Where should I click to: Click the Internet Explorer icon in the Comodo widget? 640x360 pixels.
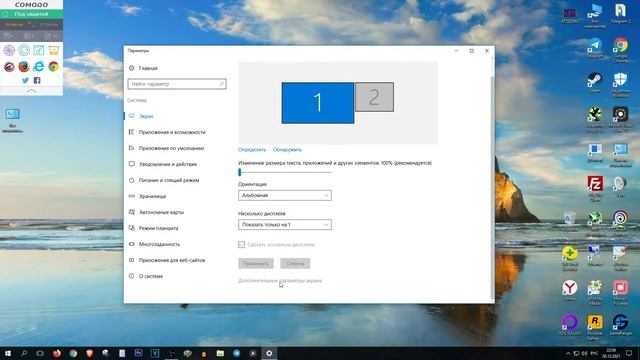click(38, 66)
